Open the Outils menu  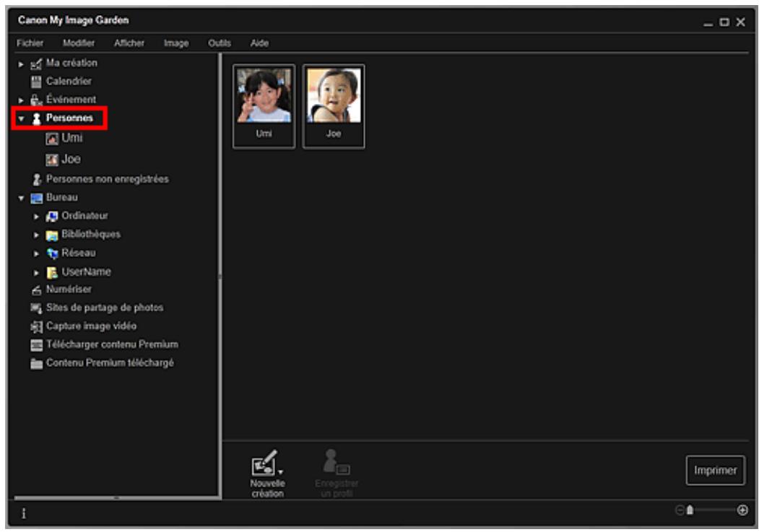219,43
